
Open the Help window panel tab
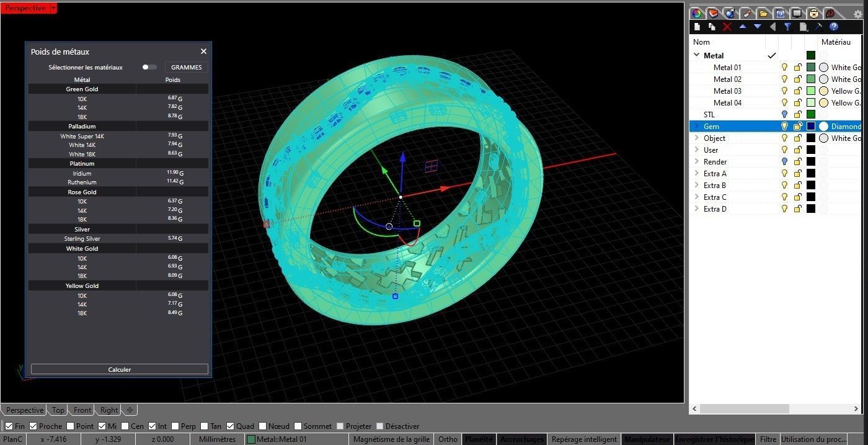coord(781,13)
